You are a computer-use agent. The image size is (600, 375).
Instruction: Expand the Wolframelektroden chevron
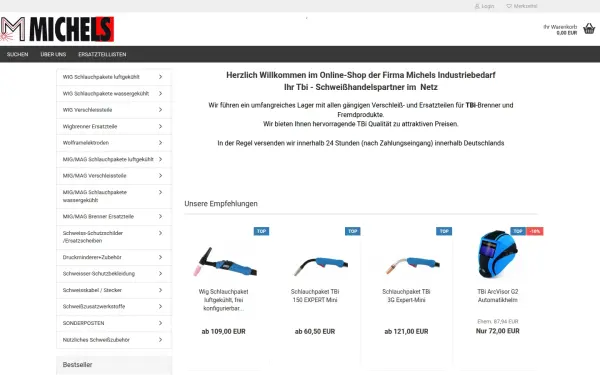tap(160, 143)
